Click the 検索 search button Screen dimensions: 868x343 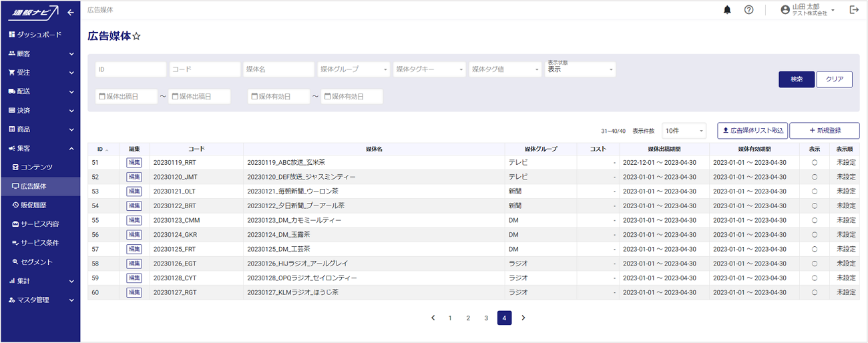pyautogui.click(x=796, y=79)
